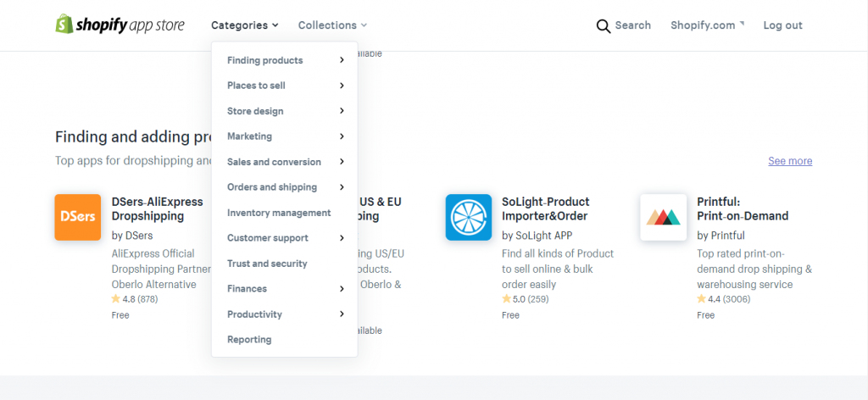Click the See more link
868x400 pixels.
click(x=790, y=161)
